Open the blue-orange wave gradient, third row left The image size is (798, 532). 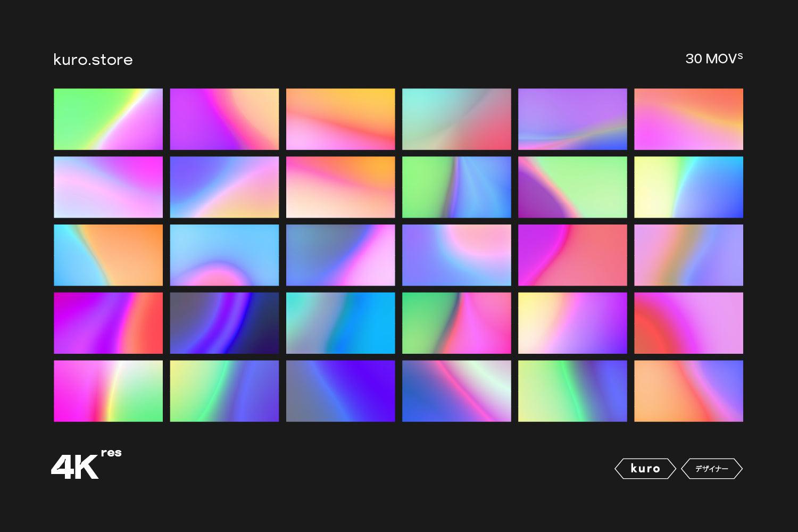108,254
